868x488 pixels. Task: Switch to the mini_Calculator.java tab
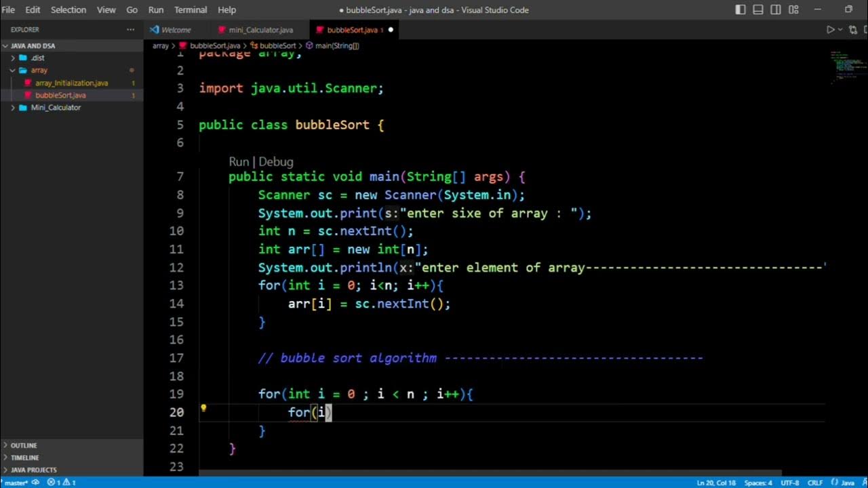coord(260,30)
